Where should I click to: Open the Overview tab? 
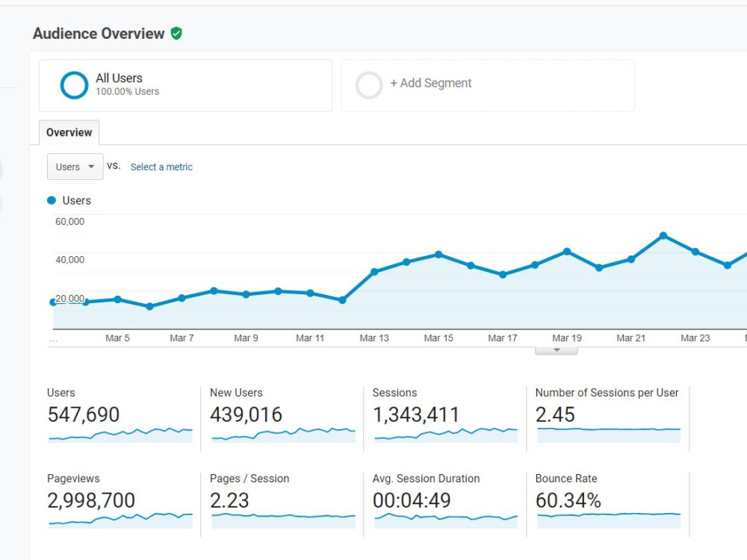pos(69,132)
